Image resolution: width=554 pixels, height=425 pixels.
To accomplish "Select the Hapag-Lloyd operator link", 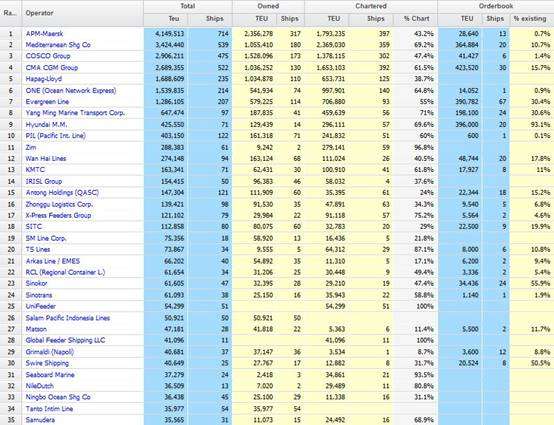I will 44,79.
